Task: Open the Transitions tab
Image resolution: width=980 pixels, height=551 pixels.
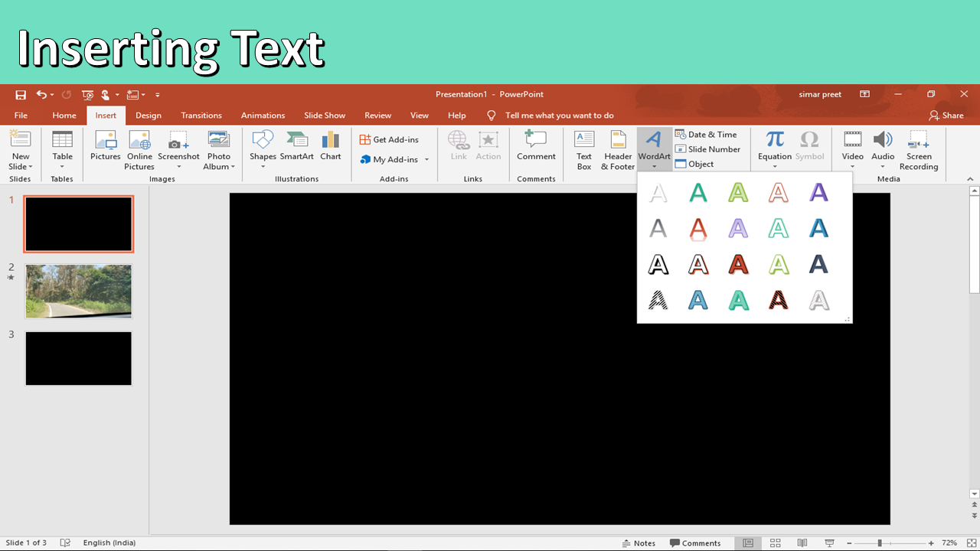Action: click(x=201, y=116)
